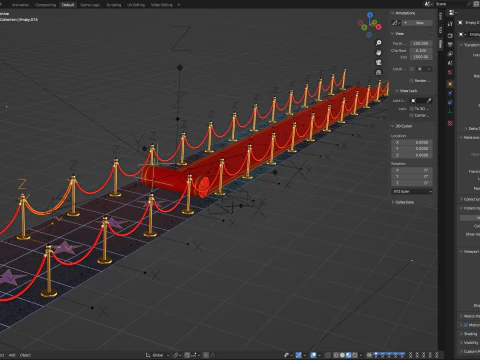Click the green Y axis on navigation gizmo
The image size is (480, 360).
375,22
